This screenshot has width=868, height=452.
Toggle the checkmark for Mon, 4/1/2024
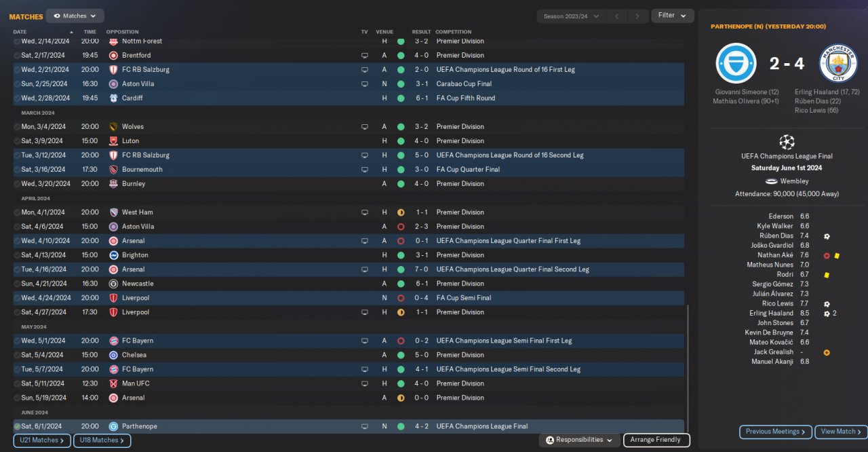click(17, 212)
